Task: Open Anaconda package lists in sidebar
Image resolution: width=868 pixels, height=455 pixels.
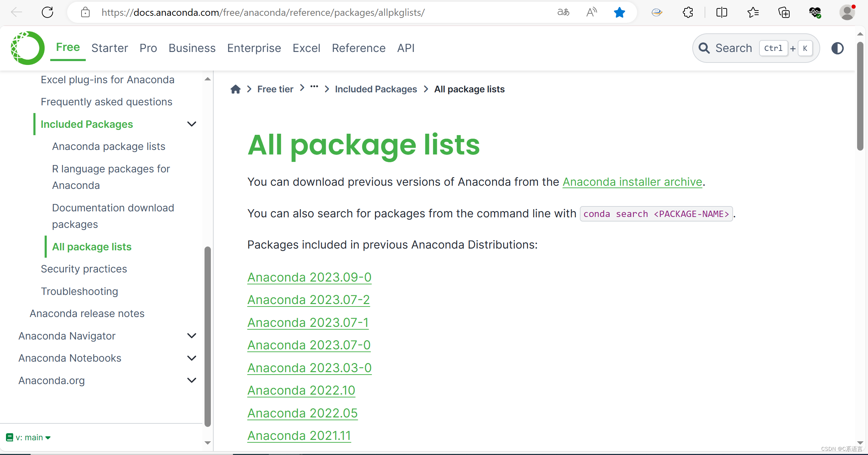Action: tap(109, 146)
